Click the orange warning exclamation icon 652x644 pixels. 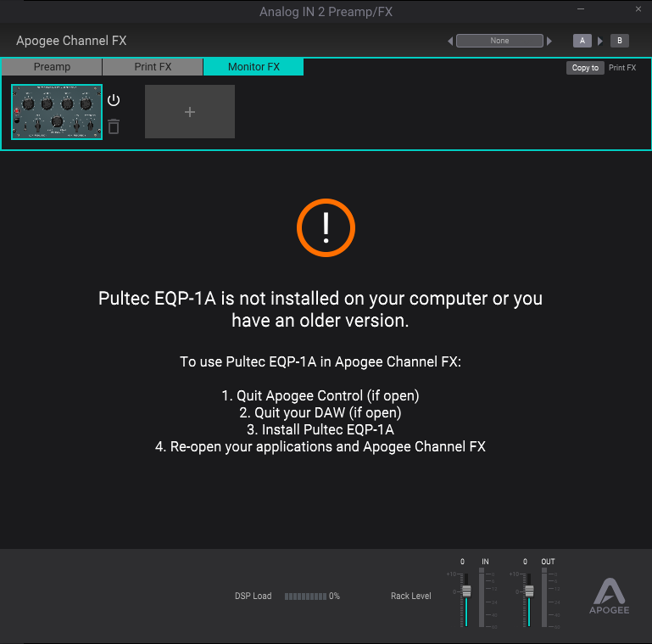click(x=326, y=227)
